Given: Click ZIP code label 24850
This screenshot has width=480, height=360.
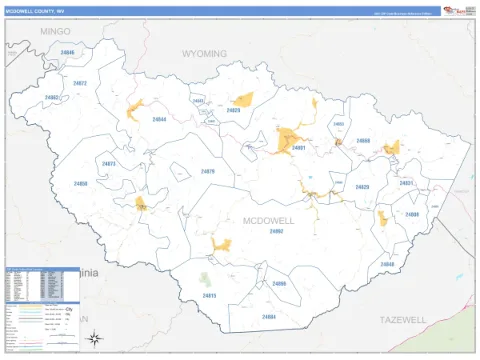Looking at the screenshot, I should pos(81,184).
